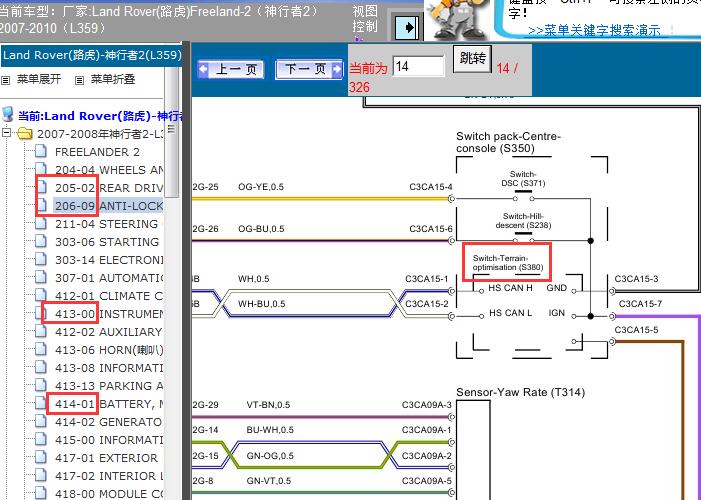Image resolution: width=701 pixels, height=500 pixels.
Task: Click document icon beside 413-08 INFORMATION
Action: (x=41, y=367)
